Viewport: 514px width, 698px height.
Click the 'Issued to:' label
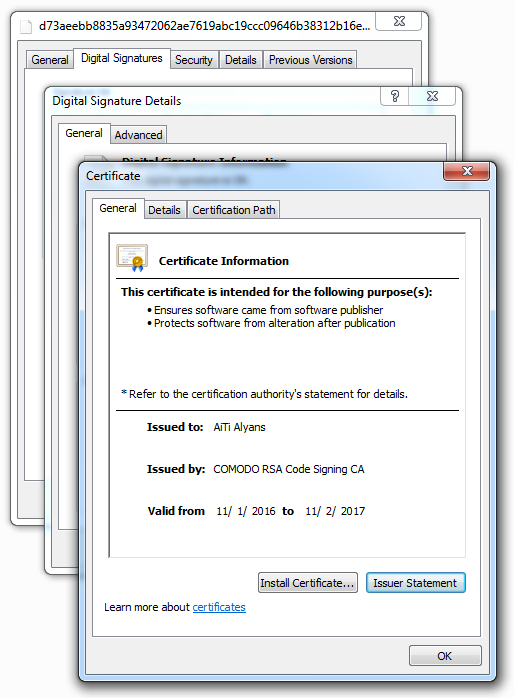[175, 427]
